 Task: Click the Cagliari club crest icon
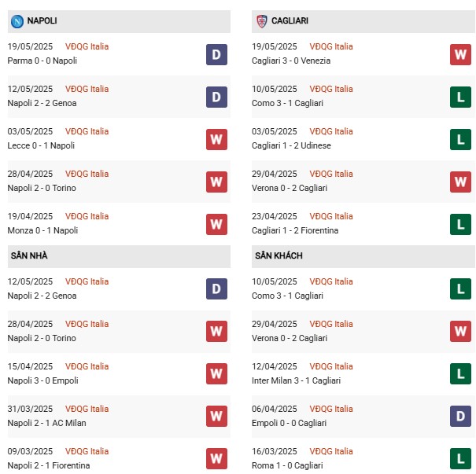coord(262,21)
